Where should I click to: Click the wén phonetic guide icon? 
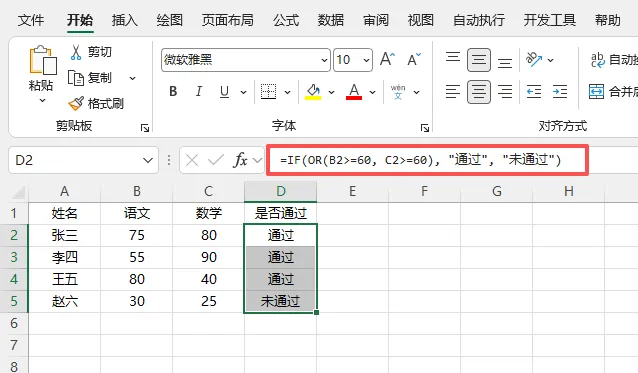[398, 92]
